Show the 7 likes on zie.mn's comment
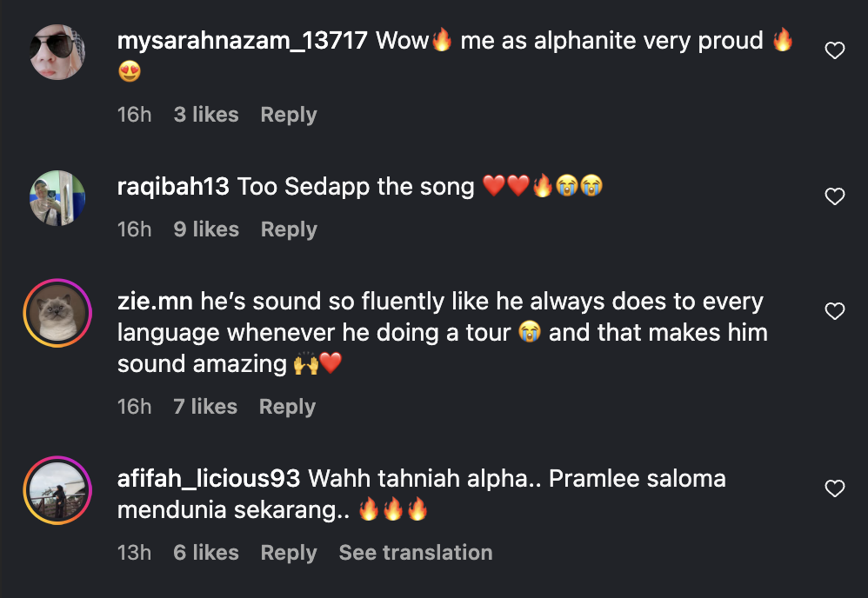Screen dimensions: 868x598 (205, 407)
